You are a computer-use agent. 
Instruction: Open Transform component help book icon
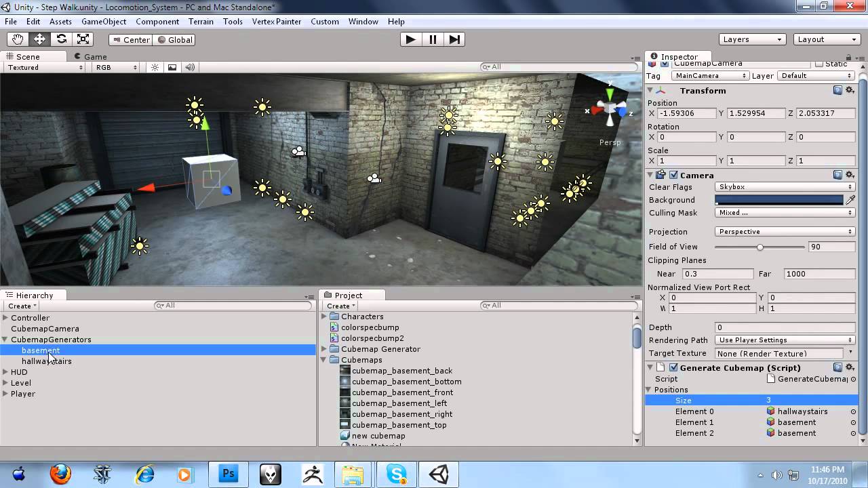838,90
